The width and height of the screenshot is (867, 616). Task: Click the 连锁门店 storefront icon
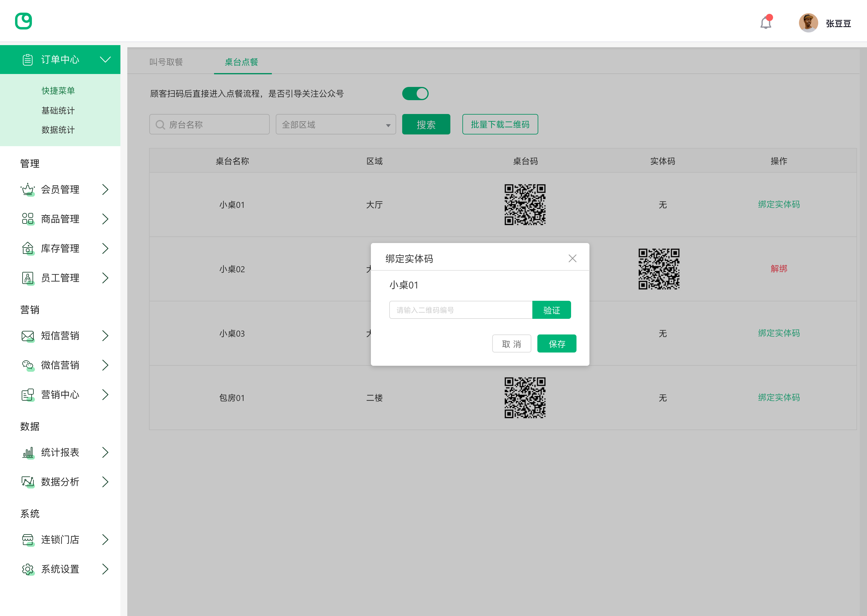[x=27, y=539]
